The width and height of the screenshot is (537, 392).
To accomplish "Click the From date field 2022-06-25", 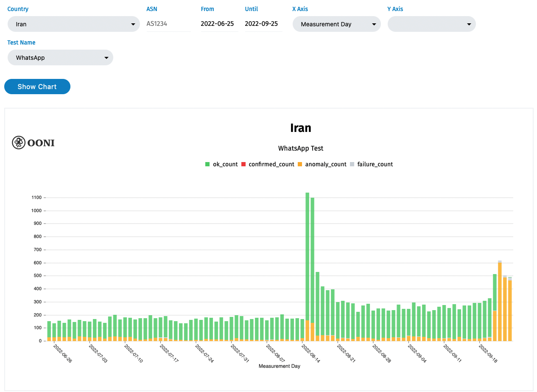I will 218,24.
